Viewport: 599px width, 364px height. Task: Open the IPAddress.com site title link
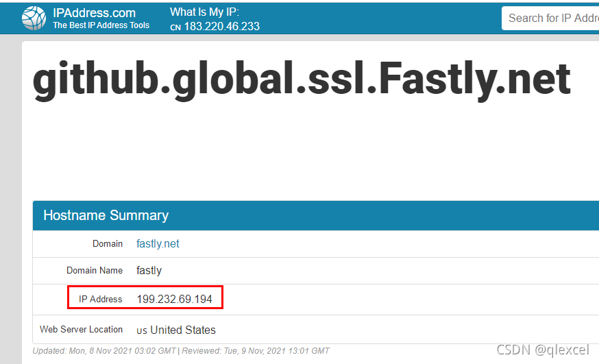tap(94, 13)
